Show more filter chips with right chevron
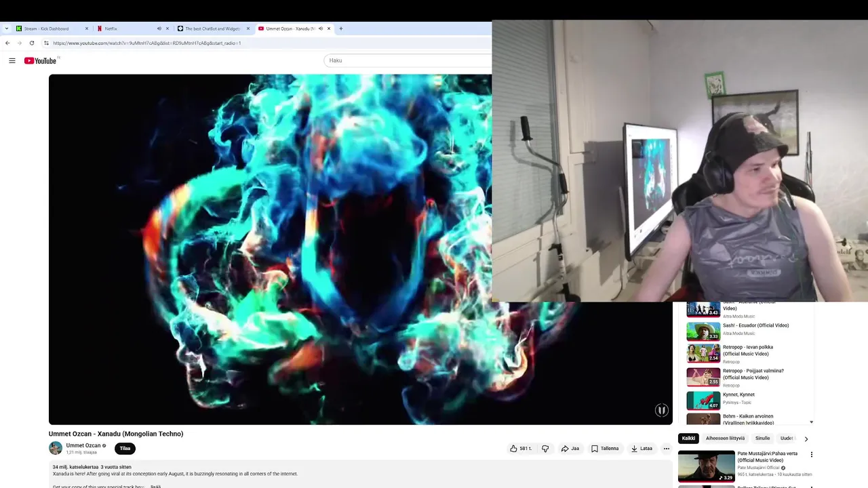Screen dimensions: 868x488 point(806,439)
